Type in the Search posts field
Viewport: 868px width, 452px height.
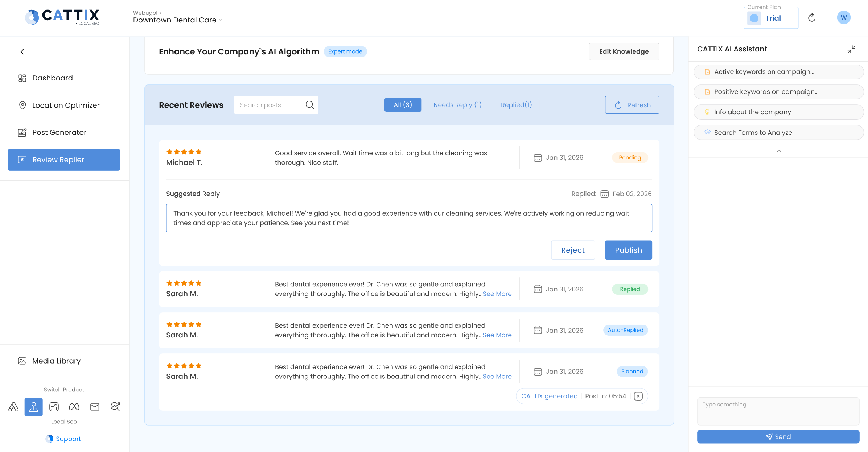click(270, 105)
